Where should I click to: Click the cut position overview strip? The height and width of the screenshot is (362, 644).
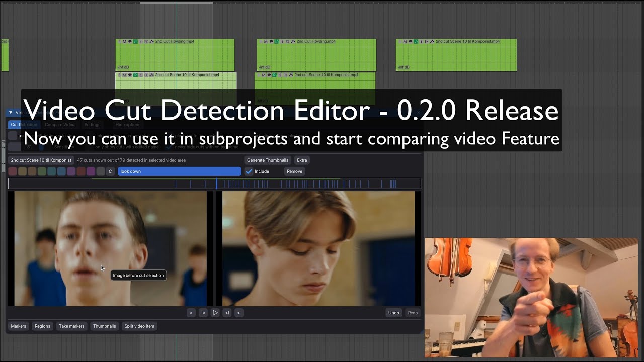214,184
